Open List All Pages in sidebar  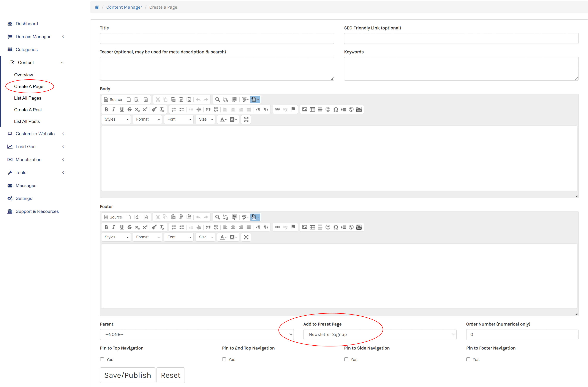(28, 98)
